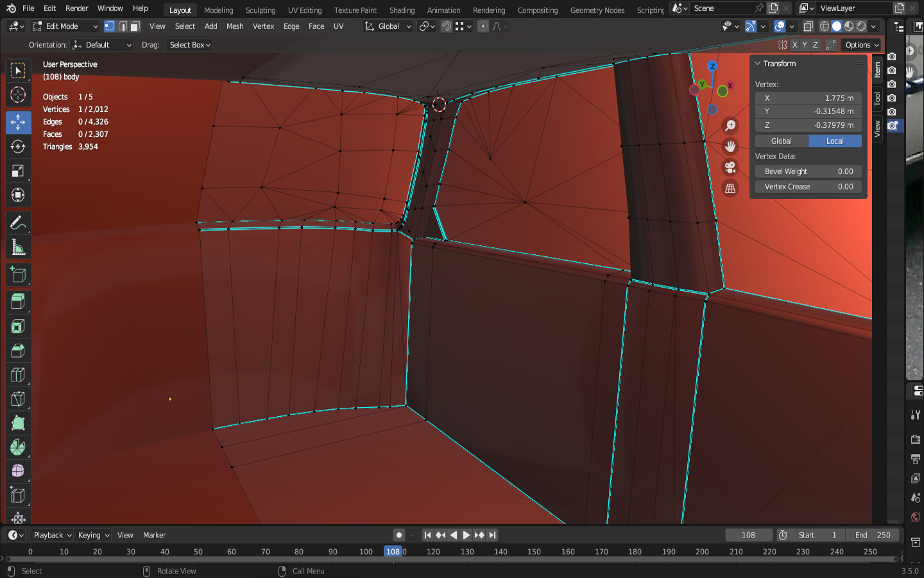The width and height of the screenshot is (924, 578).
Task: Toggle proportional editing
Action: coord(483,26)
